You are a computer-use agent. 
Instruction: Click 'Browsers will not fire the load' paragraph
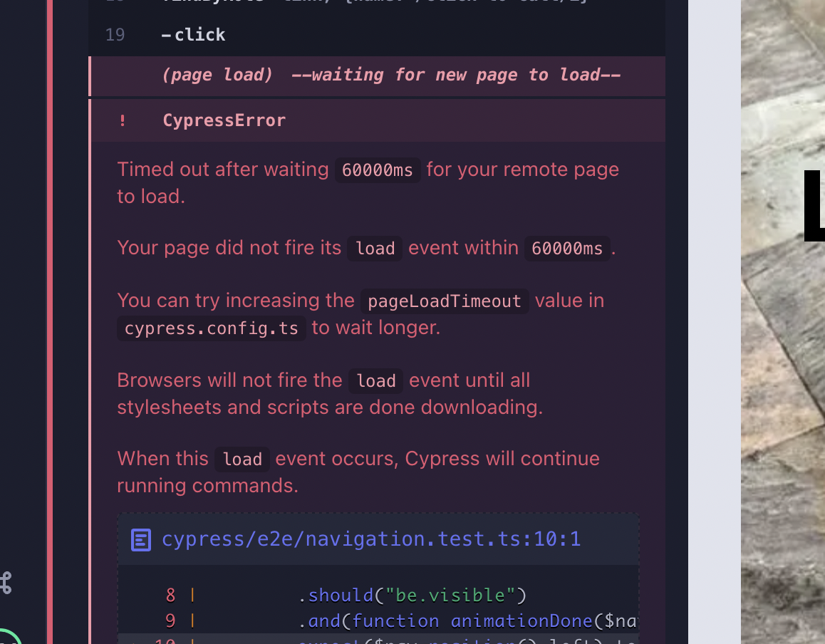(x=330, y=393)
